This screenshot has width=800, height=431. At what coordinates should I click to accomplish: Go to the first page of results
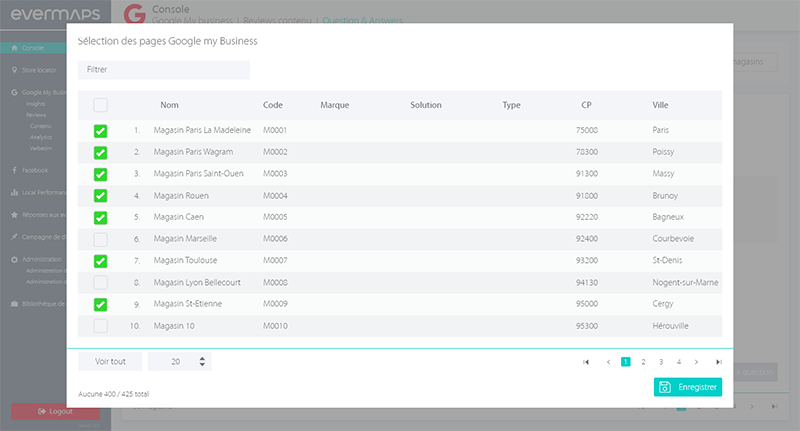pos(586,362)
